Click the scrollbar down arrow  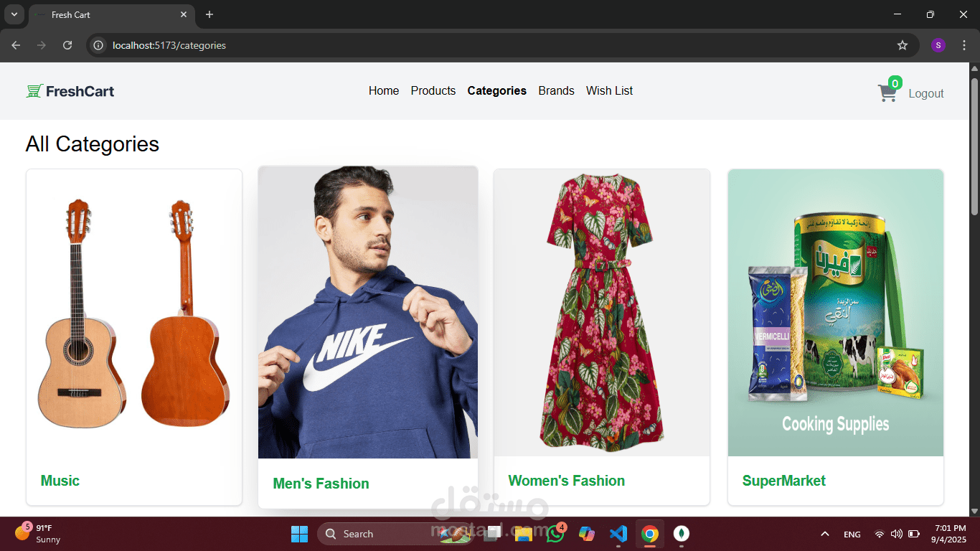974,511
